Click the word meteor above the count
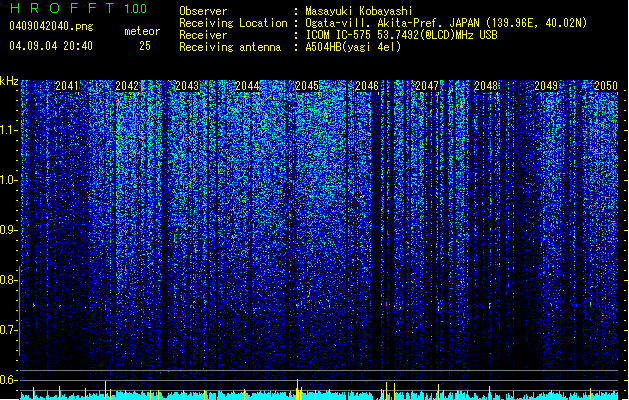Viewport: 629px width, 400px height. pos(142,31)
